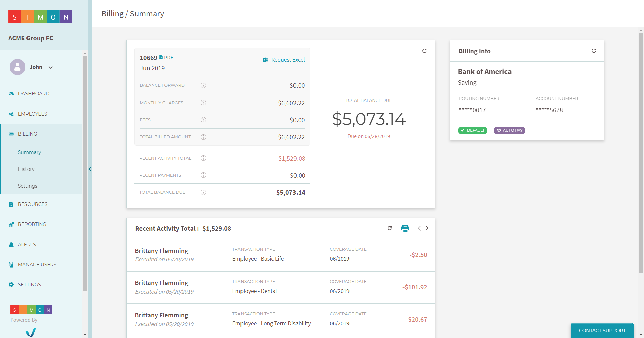Viewport: 644px width, 338px height.
Task: Switch to the Billing History tab
Action: (26, 169)
